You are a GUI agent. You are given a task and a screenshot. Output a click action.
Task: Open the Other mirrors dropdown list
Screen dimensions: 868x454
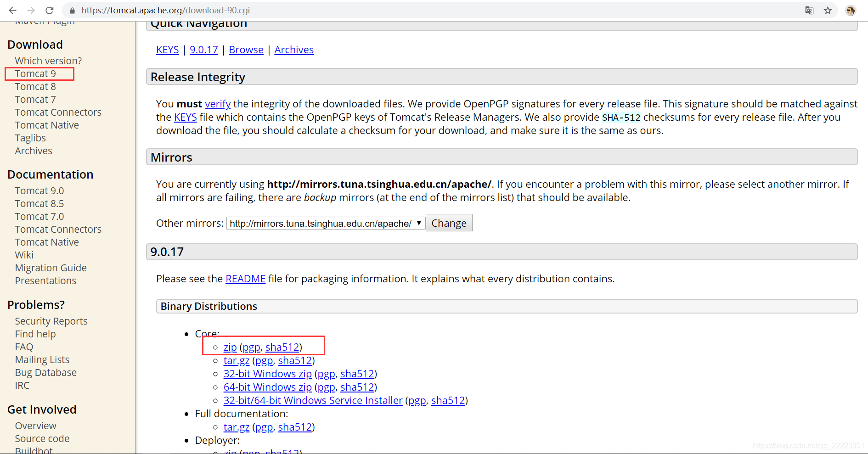(x=326, y=223)
